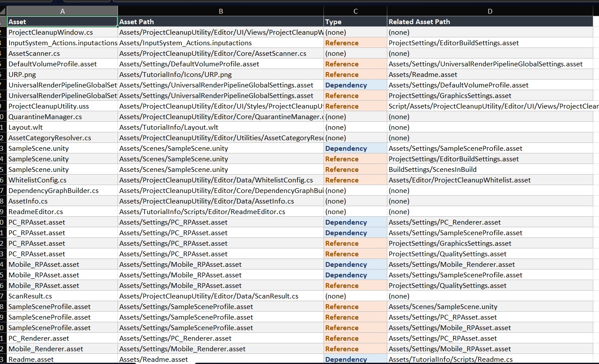Click Assets/Settings/Mobile_Renderer.asset in the Asset Path column
This screenshot has height=364, width=599.
221,349
